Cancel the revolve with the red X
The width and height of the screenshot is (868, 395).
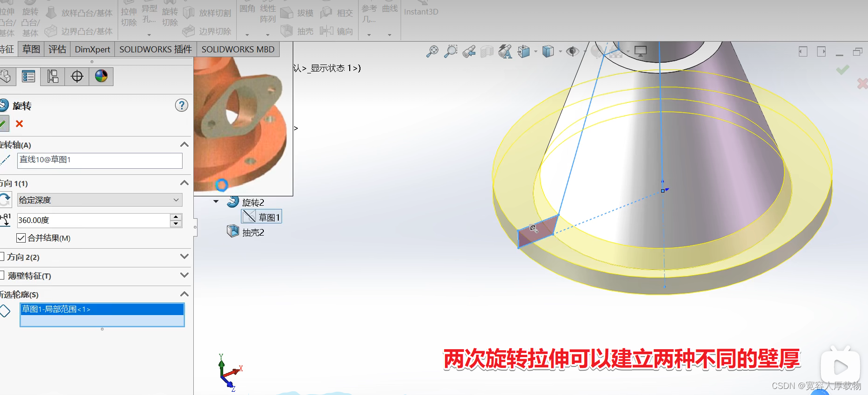click(x=19, y=123)
